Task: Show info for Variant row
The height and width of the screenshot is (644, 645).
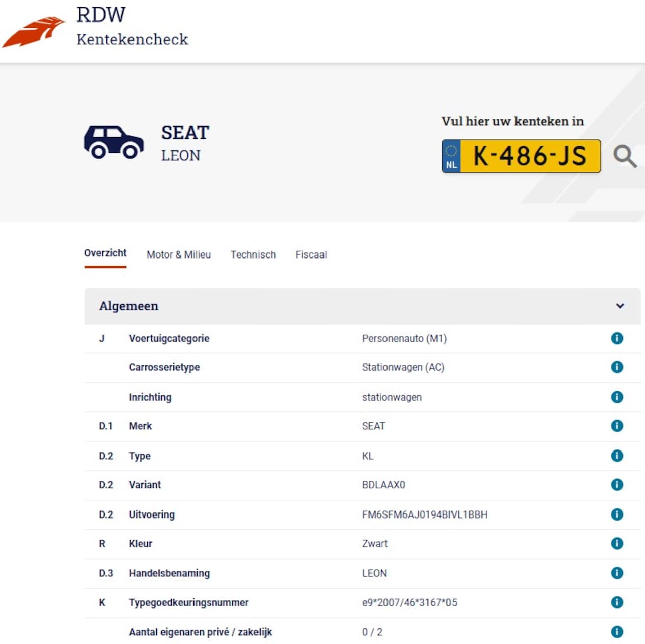Action: tap(617, 485)
